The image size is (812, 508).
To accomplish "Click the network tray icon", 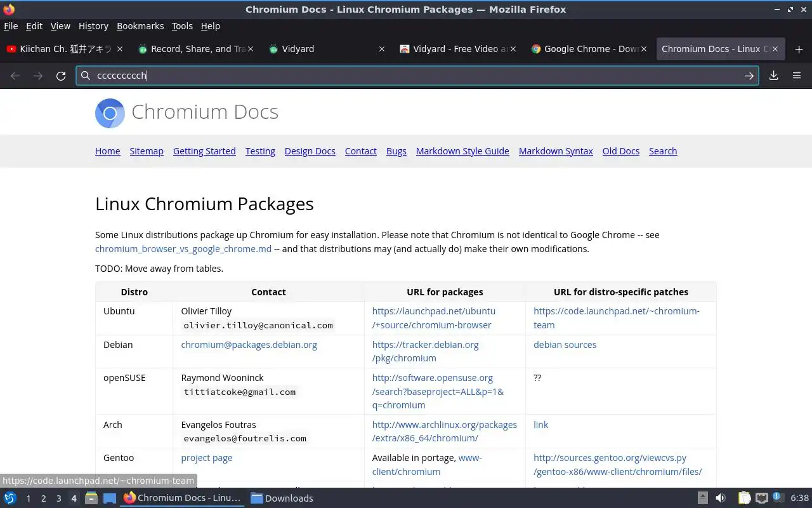I will [x=762, y=498].
